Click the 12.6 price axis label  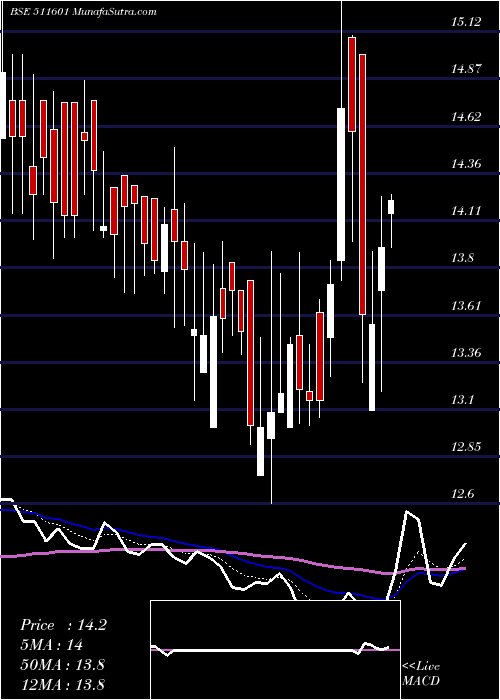pos(462,494)
